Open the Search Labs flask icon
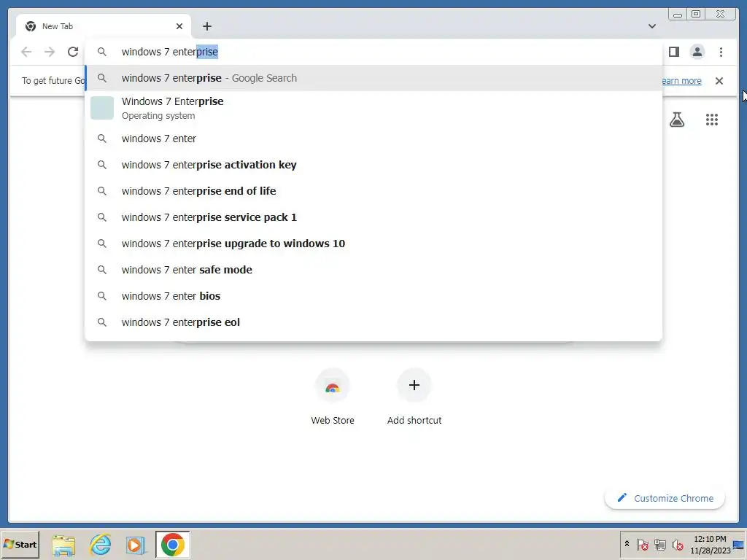This screenshot has height=560, width=747. (x=677, y=120)
